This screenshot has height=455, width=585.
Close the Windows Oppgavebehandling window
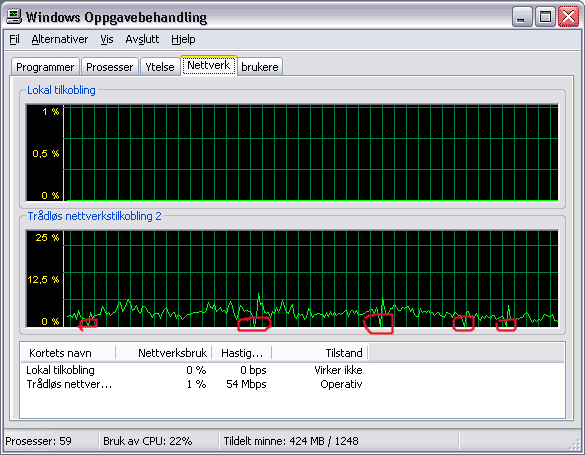(x=568, y=17)
